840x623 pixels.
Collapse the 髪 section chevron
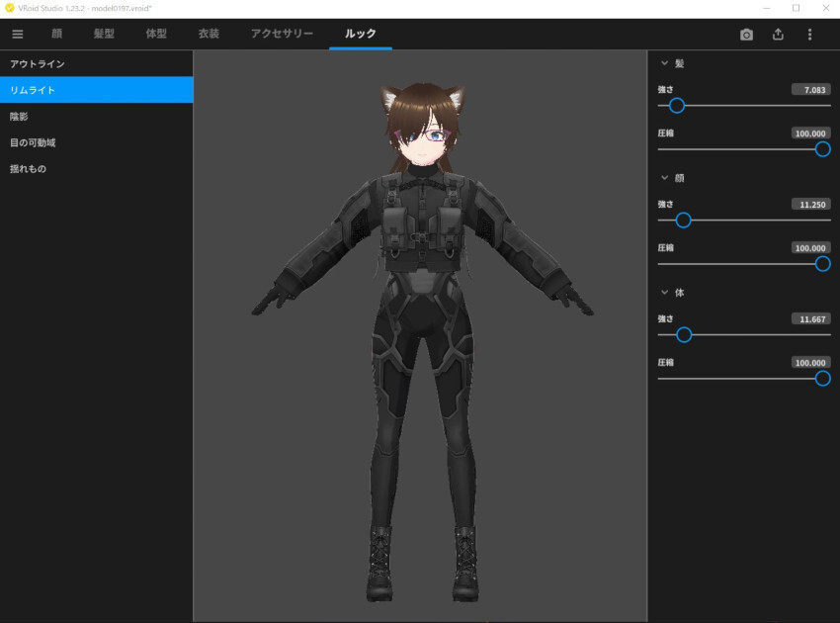(664, 63)
